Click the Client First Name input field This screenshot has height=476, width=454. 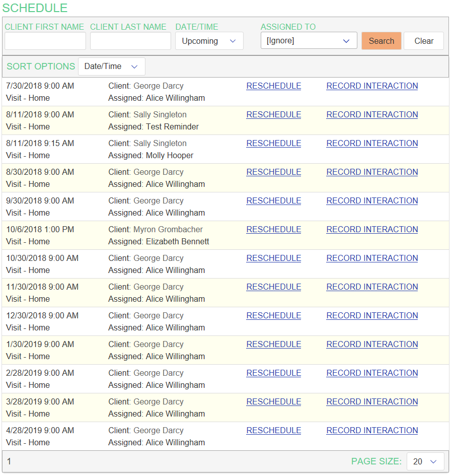click(x=45, y=41)
